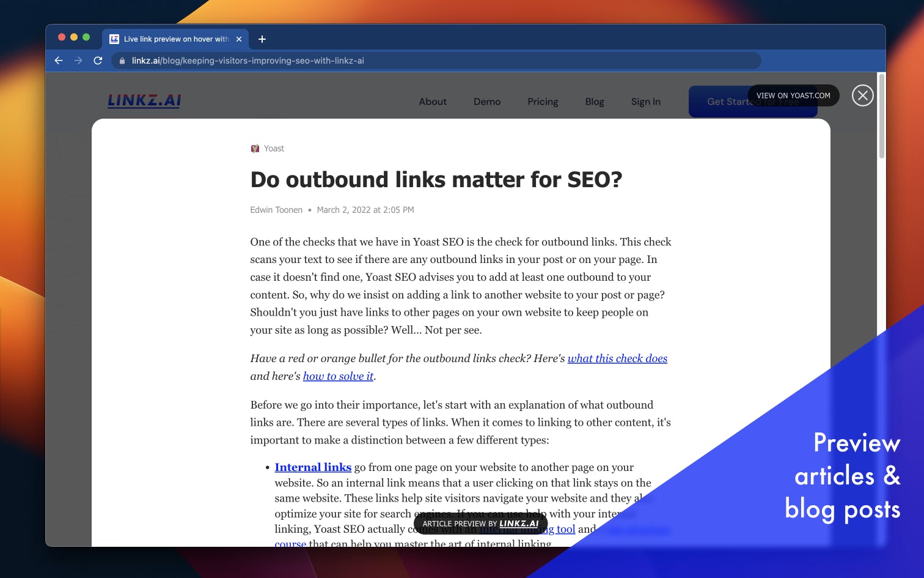Open a new browser tab
The height and width of the screenshot is (578, 924).
tap(262, 39)
